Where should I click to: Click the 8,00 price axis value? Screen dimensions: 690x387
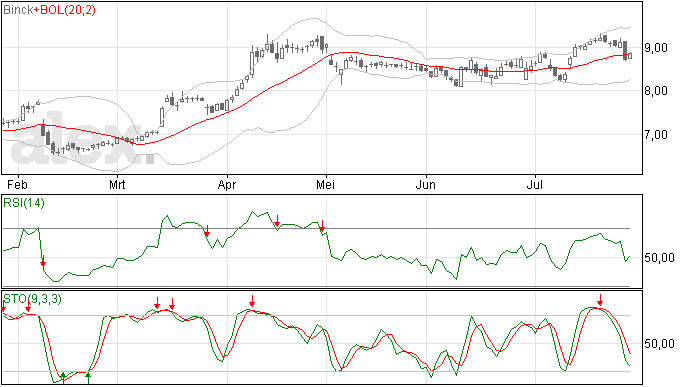[656, 91]
